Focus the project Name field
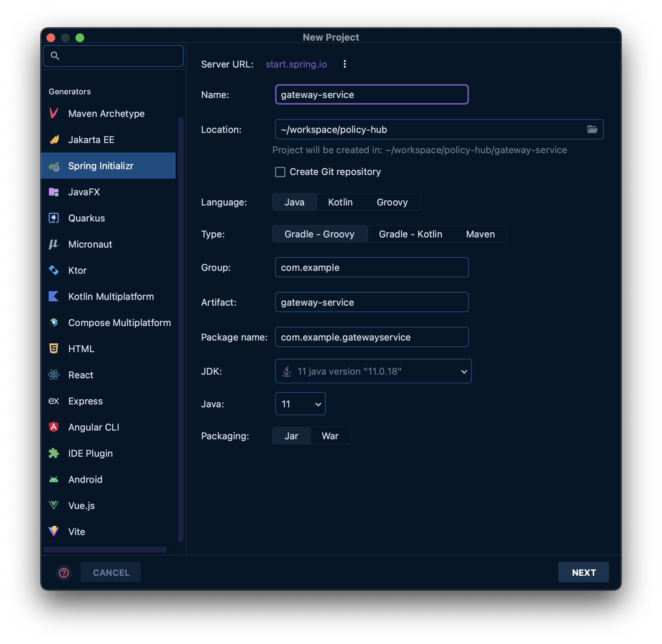 pos(372,94)
